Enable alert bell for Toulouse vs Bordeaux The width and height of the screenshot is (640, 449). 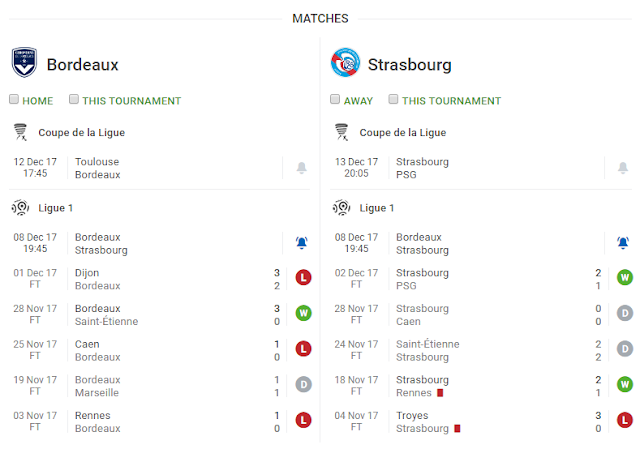coord(302,168)
